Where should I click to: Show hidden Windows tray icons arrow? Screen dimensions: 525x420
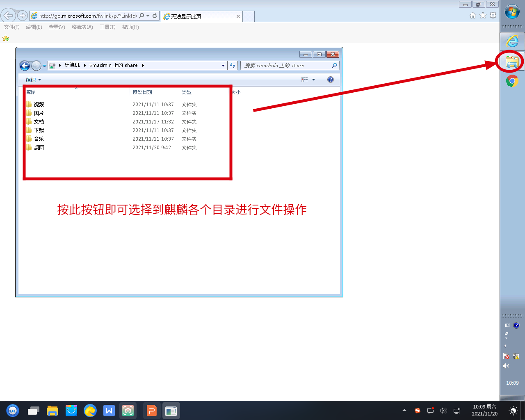pos(505,346)
